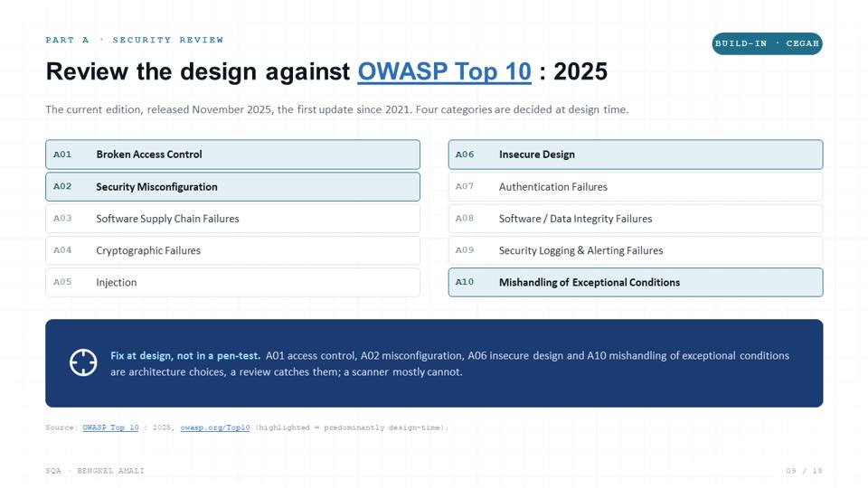Click the subtitle about the November 2025 edition
The height and width of the screenshot is (488, 868).
(x=336, y=109)
